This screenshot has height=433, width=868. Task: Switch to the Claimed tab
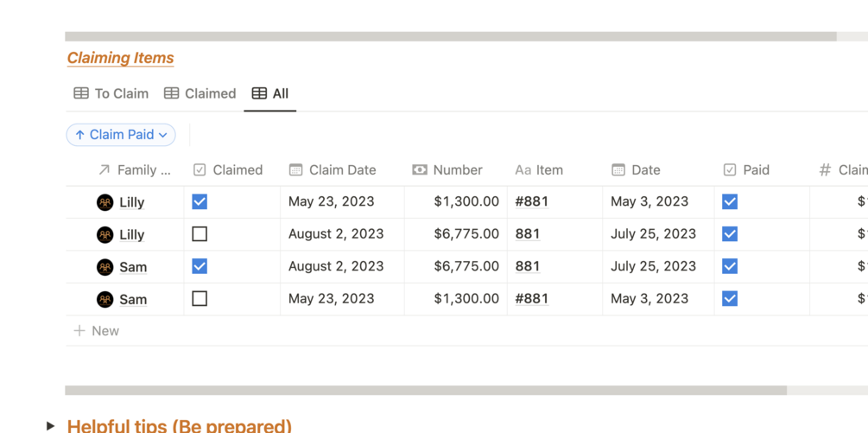(x=200, y=93)
